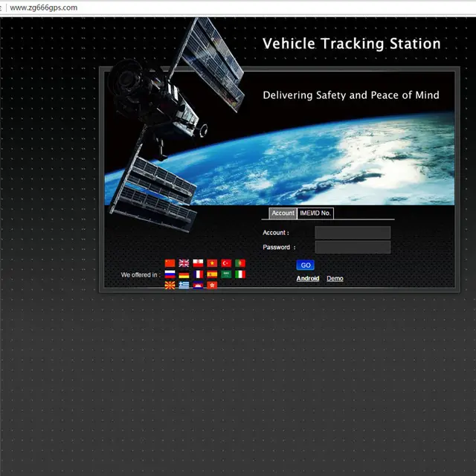This screenshot has height=476, width=476.
Task: Open the Android app download link
Action: pyautogui.click(x=308, y=278)
